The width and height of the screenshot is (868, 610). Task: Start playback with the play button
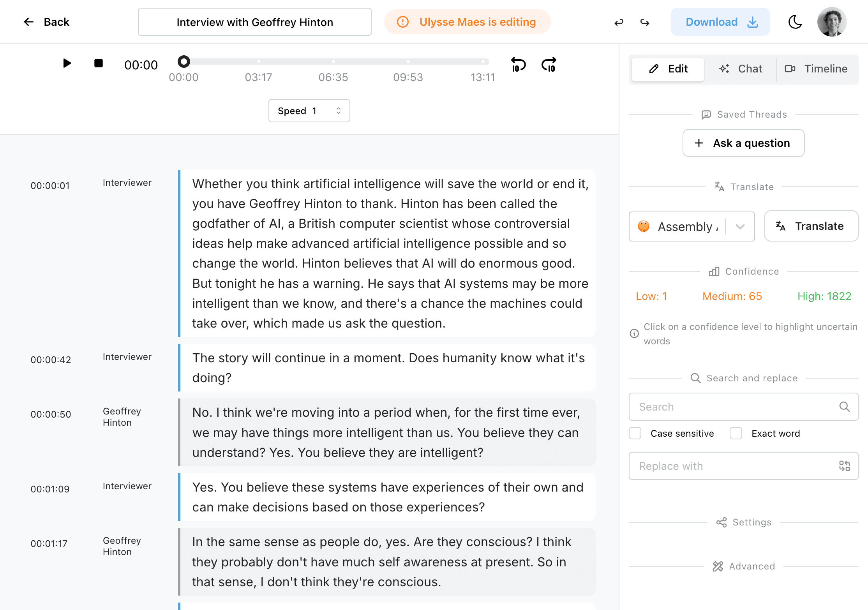coord(67,63)
